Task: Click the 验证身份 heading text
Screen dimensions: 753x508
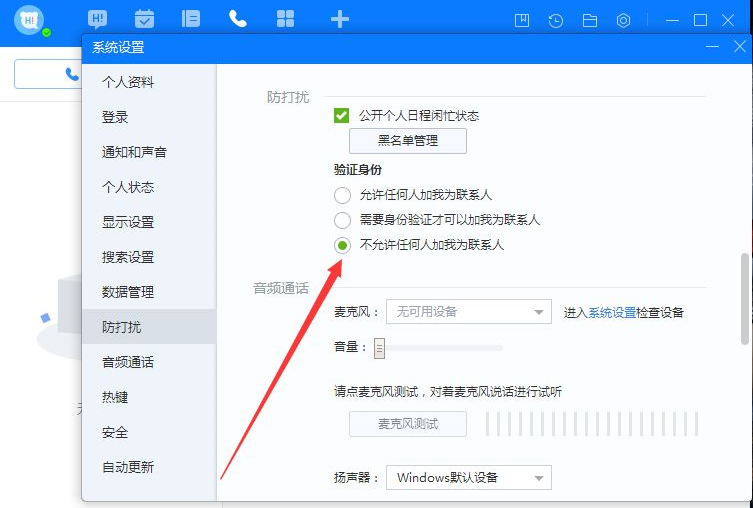Action: coord(358,169)
